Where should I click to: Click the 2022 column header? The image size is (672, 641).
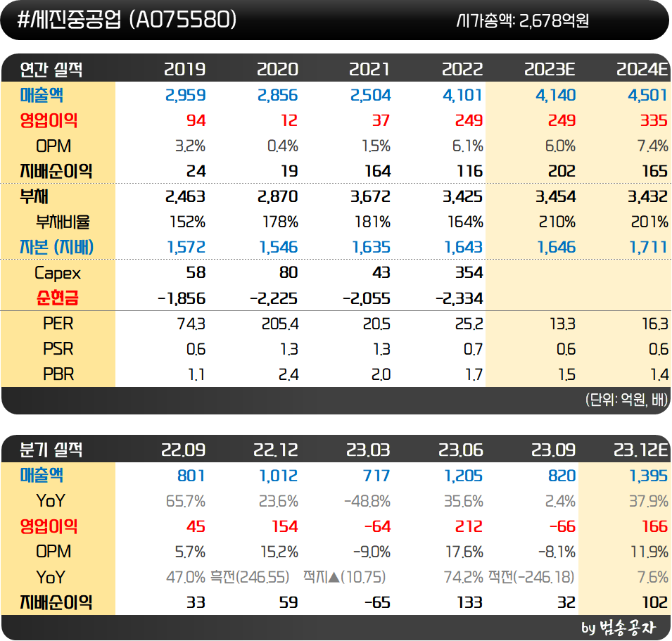coord(462,70)
